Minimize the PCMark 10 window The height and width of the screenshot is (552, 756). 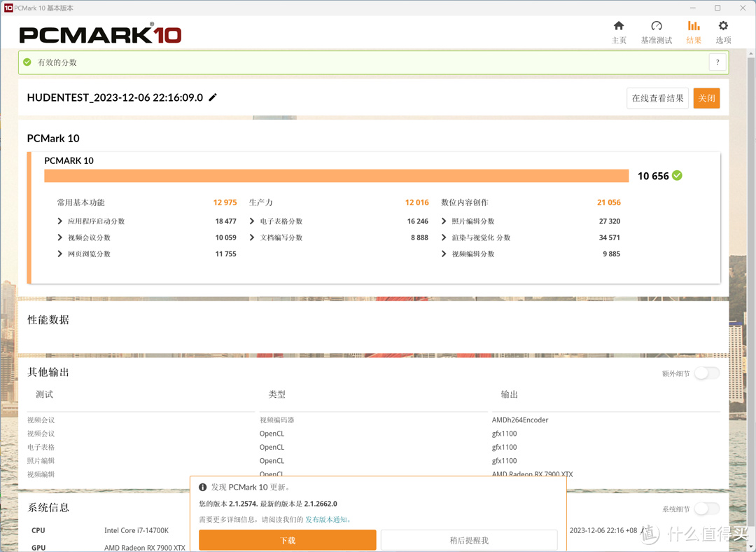click(x=693, y=8)
